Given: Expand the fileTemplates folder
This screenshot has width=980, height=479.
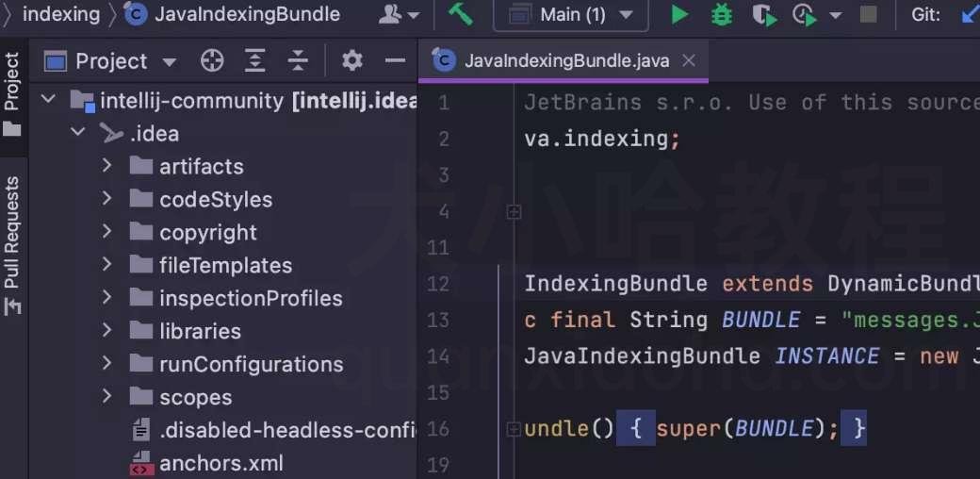Looking at the screenshot, I should coord(106,264).
